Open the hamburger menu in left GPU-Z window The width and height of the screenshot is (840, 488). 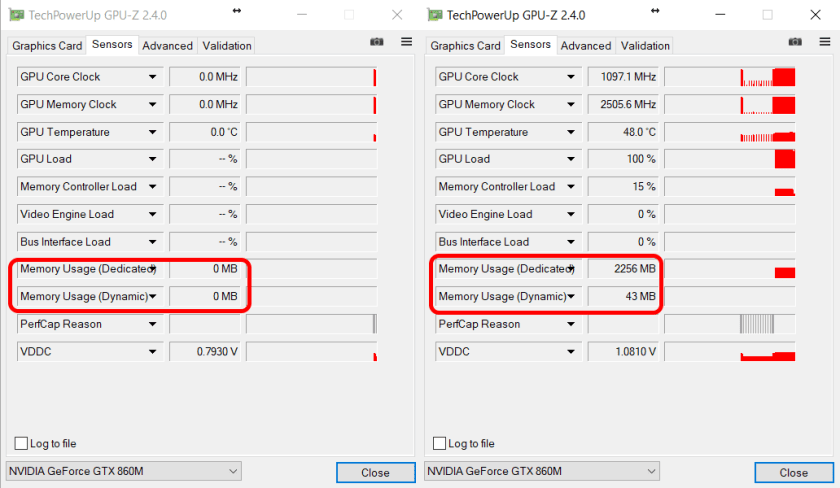pyautogui.click(x=406, y=42)
